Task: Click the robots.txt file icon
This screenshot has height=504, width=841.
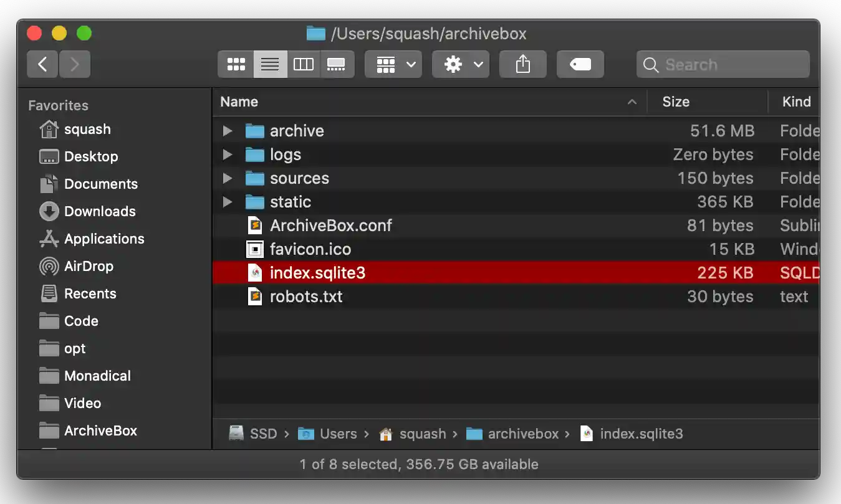Action: point(255,297)
